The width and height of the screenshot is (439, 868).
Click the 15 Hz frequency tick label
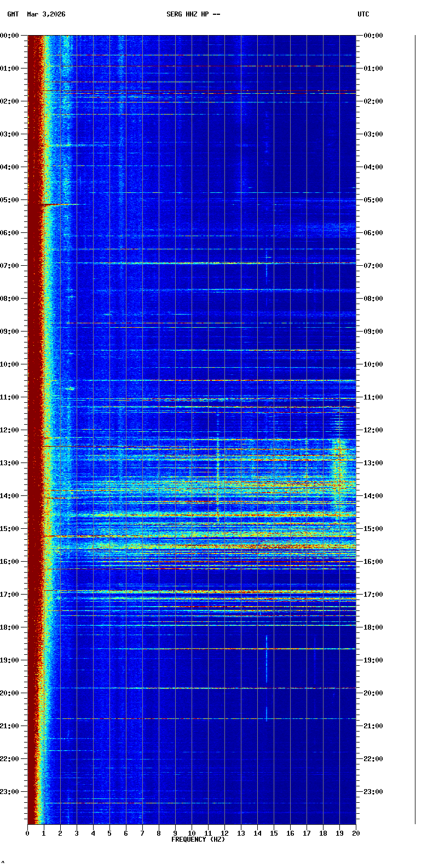tap(274, 833)
